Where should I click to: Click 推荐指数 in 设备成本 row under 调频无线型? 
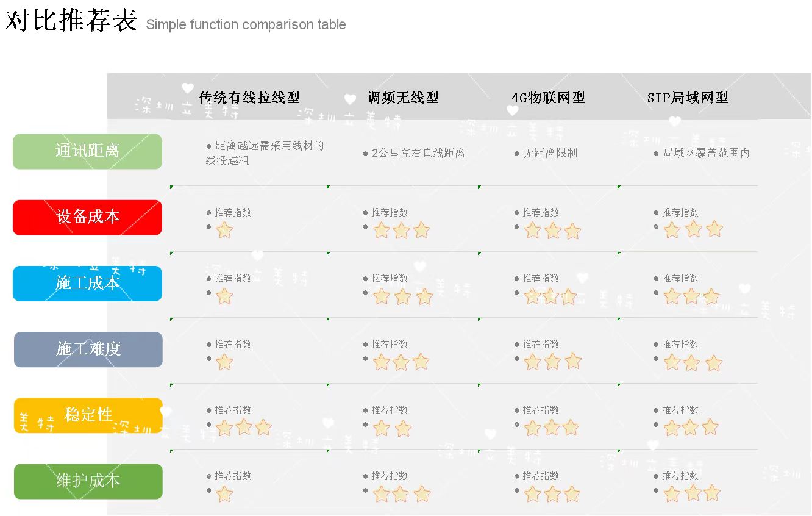(390, 212)
